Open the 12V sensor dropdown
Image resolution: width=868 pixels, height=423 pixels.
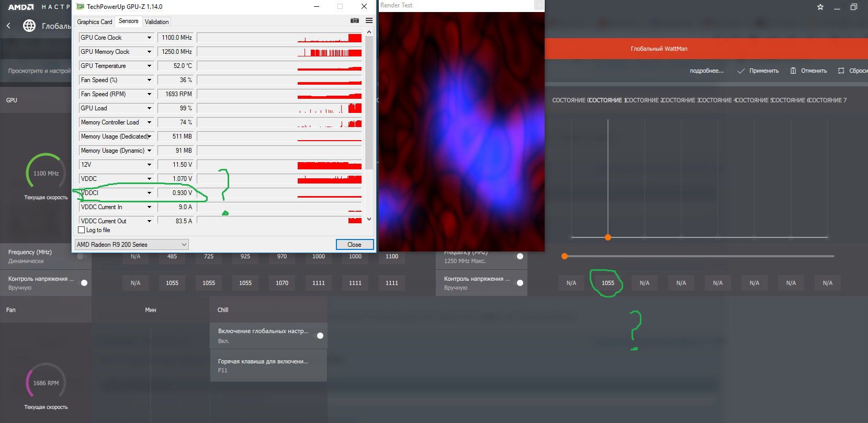149,165
